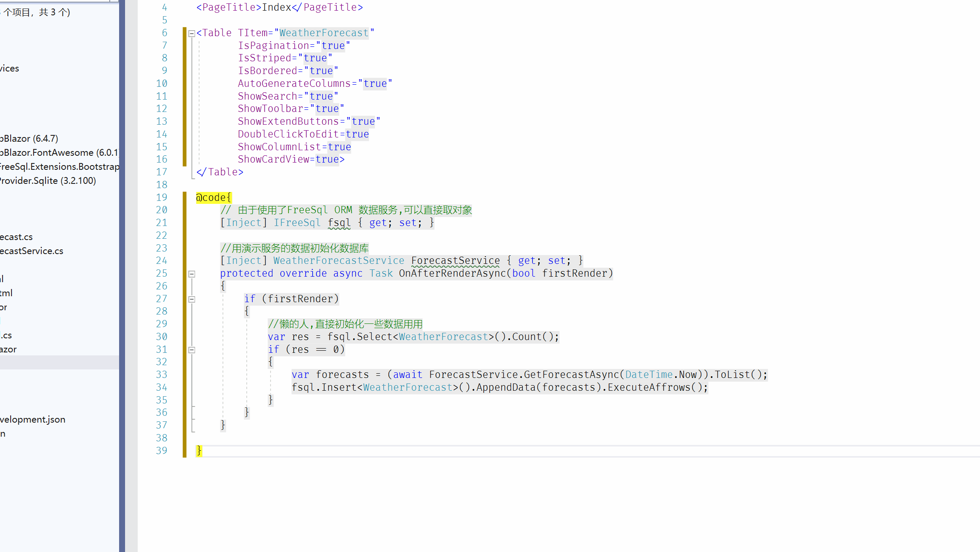Screen dimensions: 980x552
Task: Click ExecuteAffrows call on line 34
Action: pyautogui.click(x=649, y=387)
